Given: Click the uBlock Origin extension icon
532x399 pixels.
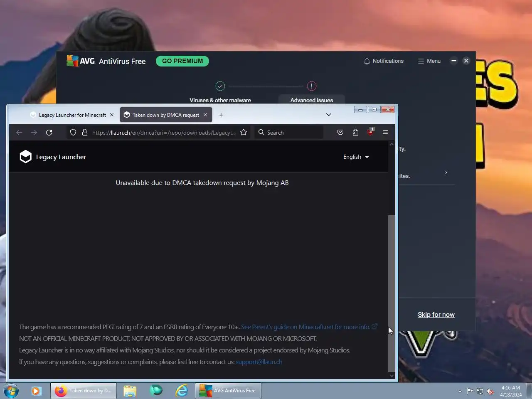Looking at the screenshot, I should [x=370, y=132].
